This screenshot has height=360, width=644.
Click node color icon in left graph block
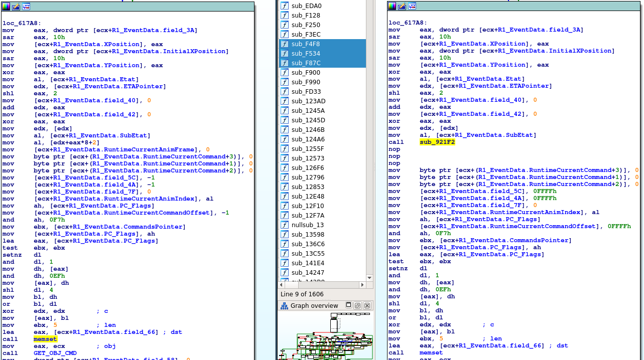6,7
